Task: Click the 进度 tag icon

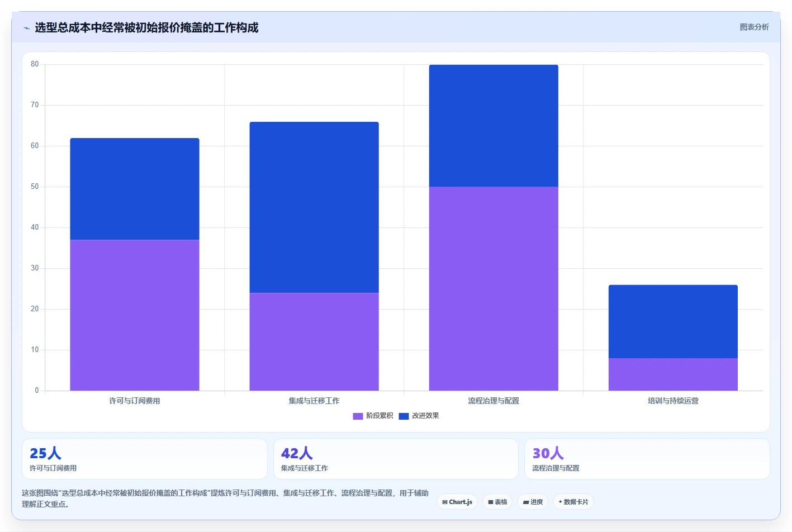Action: coord(526,502)
